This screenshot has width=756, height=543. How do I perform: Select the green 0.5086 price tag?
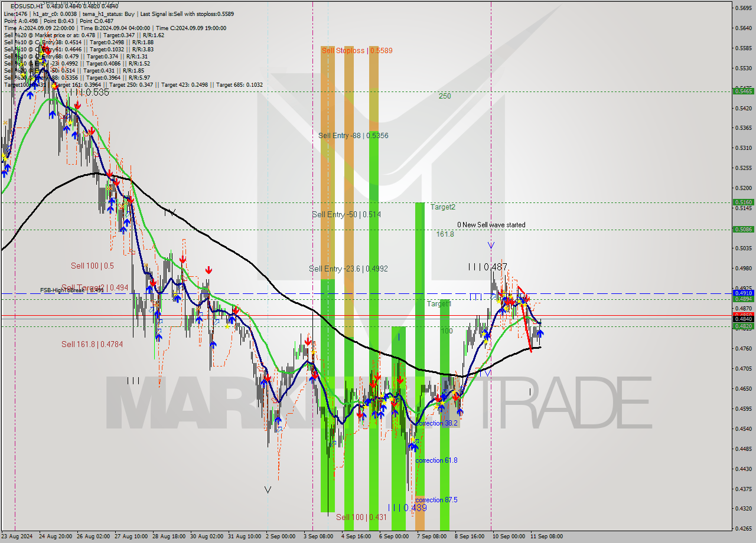(x=743, y=229)
